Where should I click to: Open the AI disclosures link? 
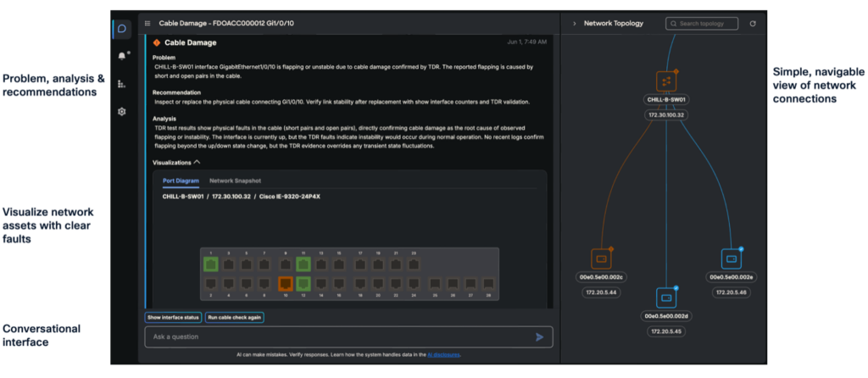(444, 355)
